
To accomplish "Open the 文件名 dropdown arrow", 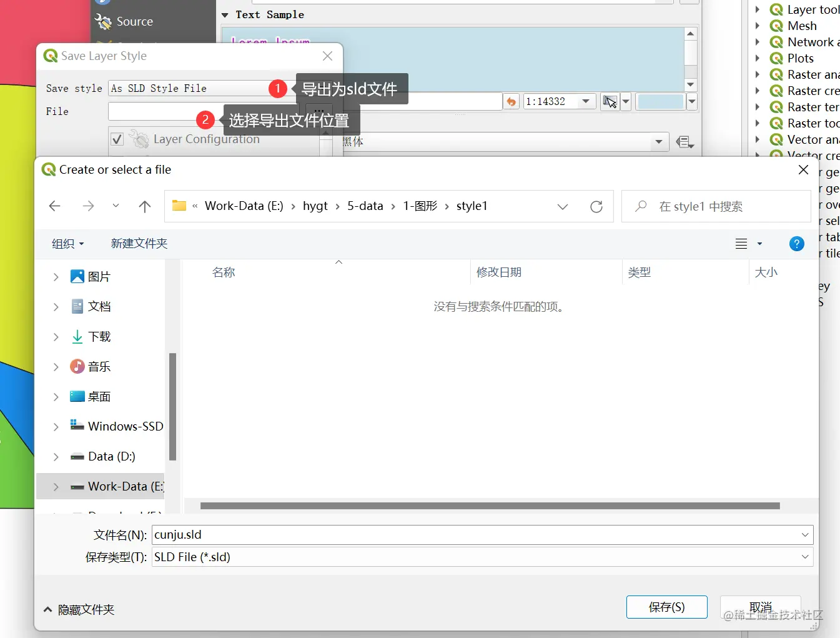I will (x=806, y=534).
